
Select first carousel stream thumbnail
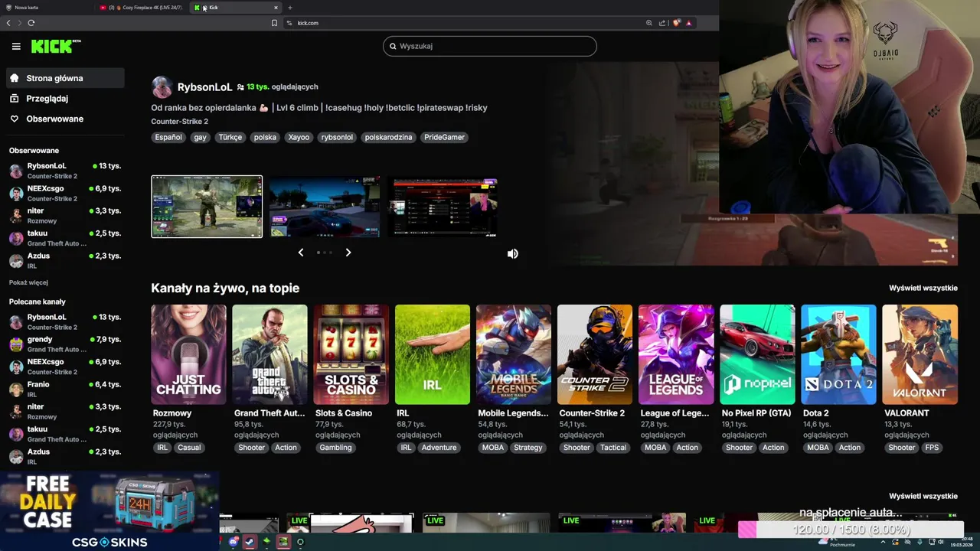pyautogui.click(x=207, y=207)
